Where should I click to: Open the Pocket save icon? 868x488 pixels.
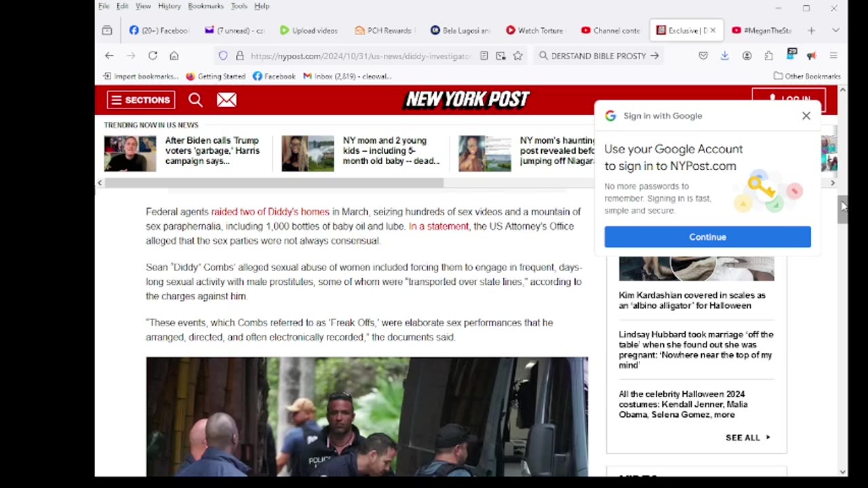703,56
